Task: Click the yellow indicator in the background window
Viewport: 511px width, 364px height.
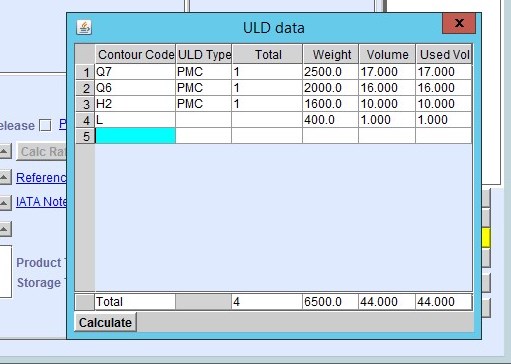Action: (486, 237)
